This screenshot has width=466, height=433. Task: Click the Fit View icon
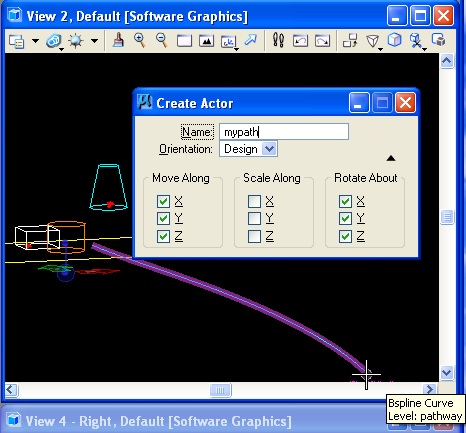(x=206, y=41)
